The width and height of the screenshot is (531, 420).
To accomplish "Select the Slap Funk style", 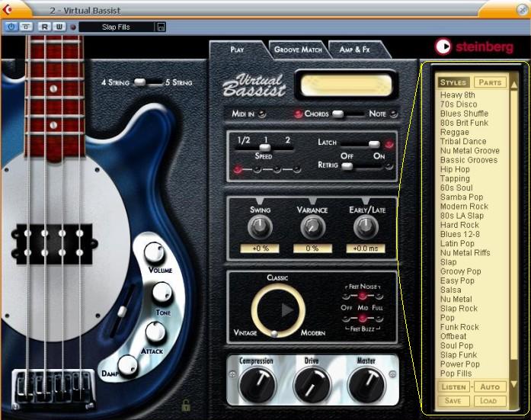I will 459,354.
